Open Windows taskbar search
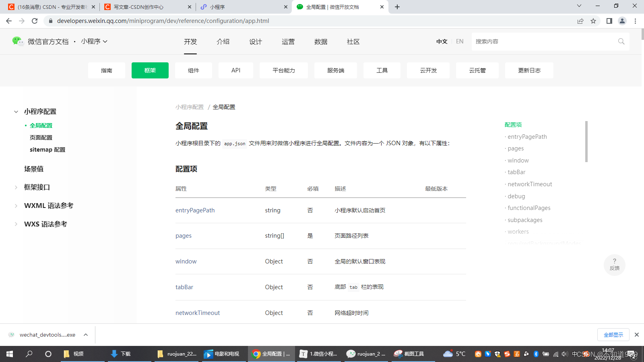Screen dimensions: 644x362 coord(29,354)
